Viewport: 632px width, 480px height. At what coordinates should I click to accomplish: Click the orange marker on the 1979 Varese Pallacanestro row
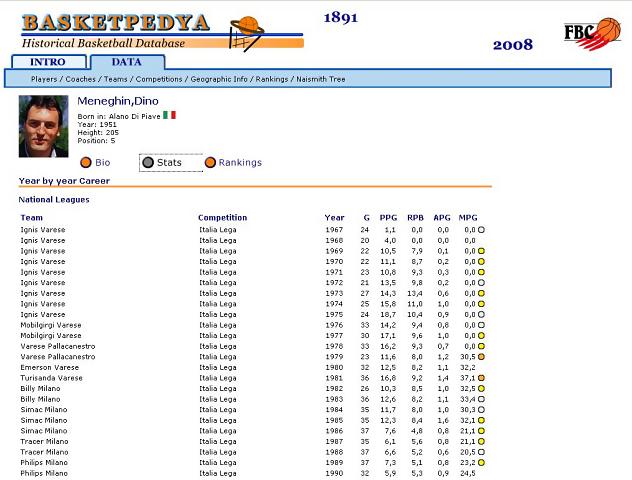point(481,357)
